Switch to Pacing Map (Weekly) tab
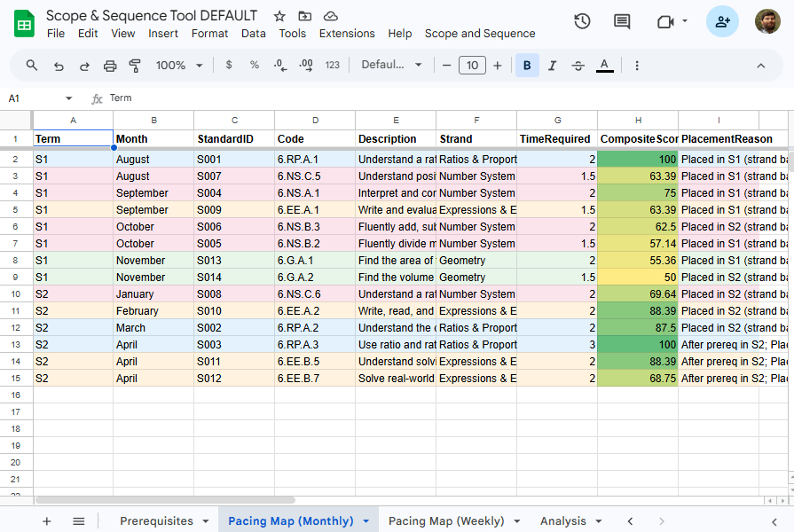Image resolution: width=794 pixels, height=532 pixels. (446, 520)
